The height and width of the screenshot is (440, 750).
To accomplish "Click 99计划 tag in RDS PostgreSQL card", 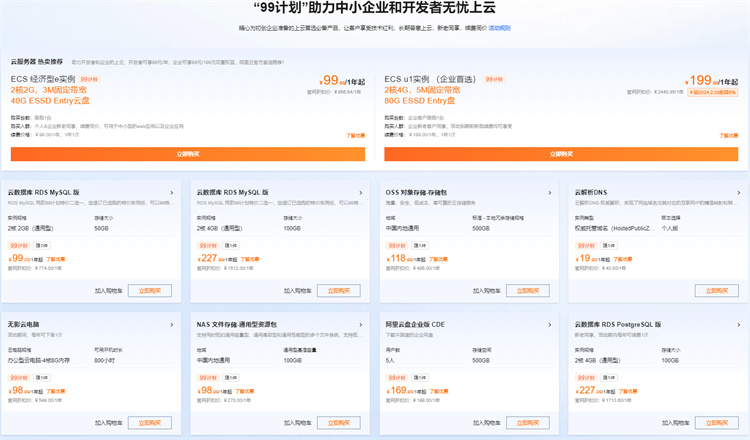I will click(585, 378).
